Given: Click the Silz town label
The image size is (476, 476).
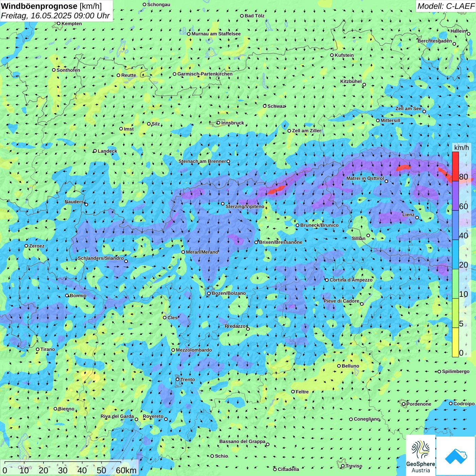Looking at the screenshot, I should pyautogui.click(x=155, y=124).
